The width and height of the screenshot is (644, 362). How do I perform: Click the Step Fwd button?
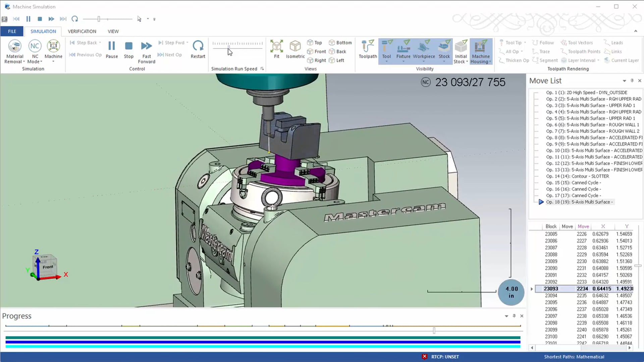point(171,43)
